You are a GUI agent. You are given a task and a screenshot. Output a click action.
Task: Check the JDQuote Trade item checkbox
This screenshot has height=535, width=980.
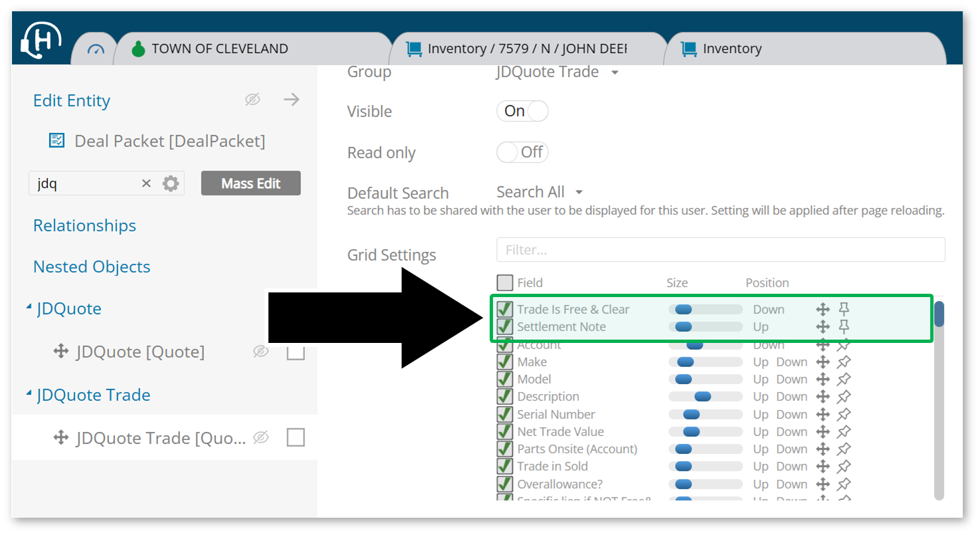pos(296,437)
